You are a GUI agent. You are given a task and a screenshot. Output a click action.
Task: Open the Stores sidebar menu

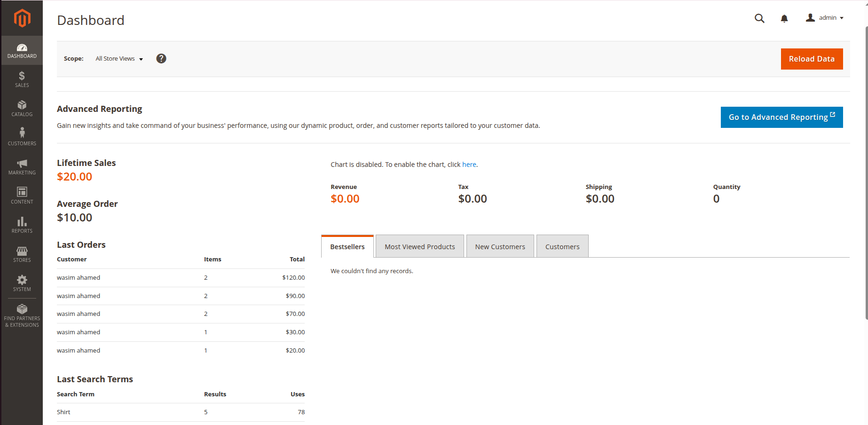coord(22,254)
